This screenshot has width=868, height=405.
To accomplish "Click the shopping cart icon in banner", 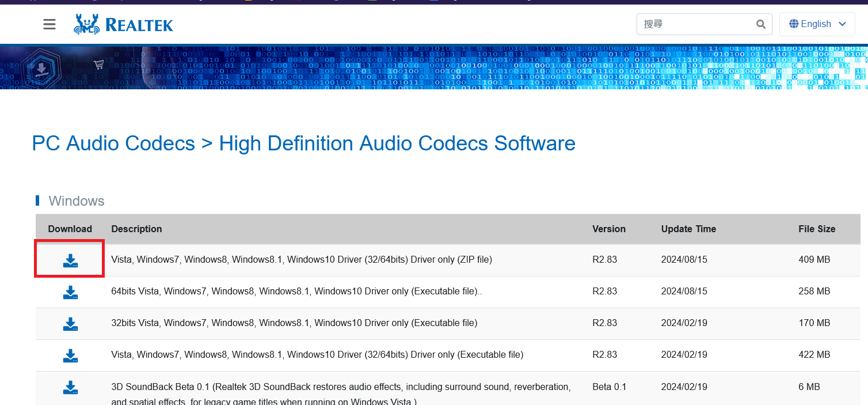I will pyautogui.click(x=99, y=65).
